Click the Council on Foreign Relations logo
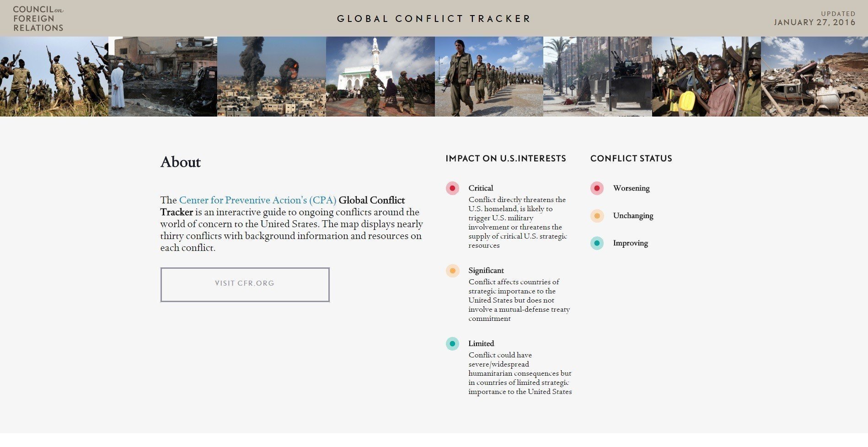868x447 pixels. (x=38, y=19)
